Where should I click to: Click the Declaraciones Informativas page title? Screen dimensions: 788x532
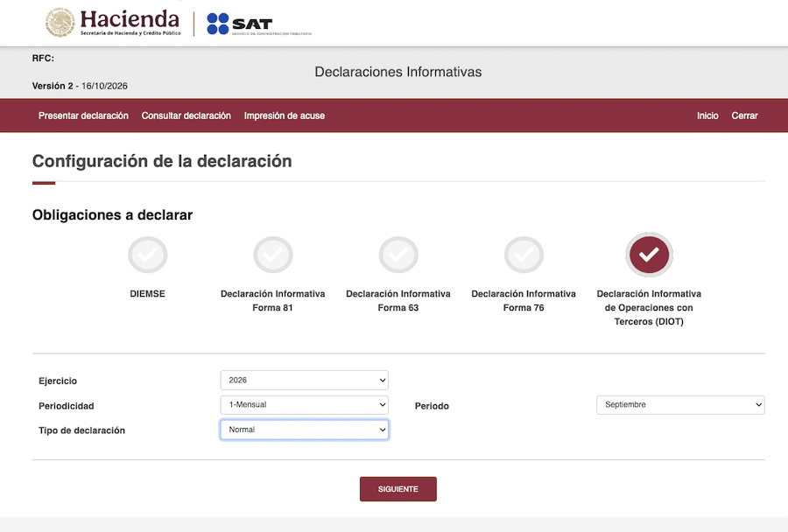[x=398, y=72]
